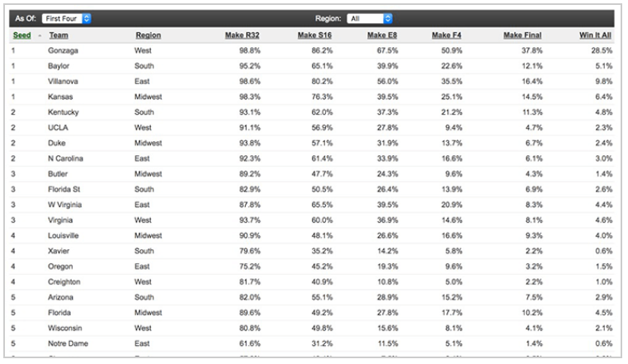This screenshot has width=628, height=364.
Task: Sort by Make S16 column
Action: pyautogui.click(x=314, y=35)
